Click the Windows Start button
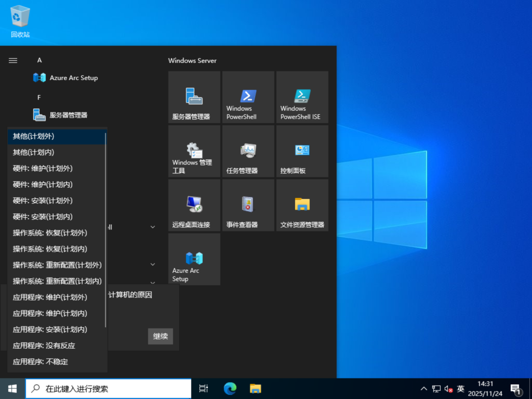The width and height of the screenshot is (532, 399). tap(12, 389)
